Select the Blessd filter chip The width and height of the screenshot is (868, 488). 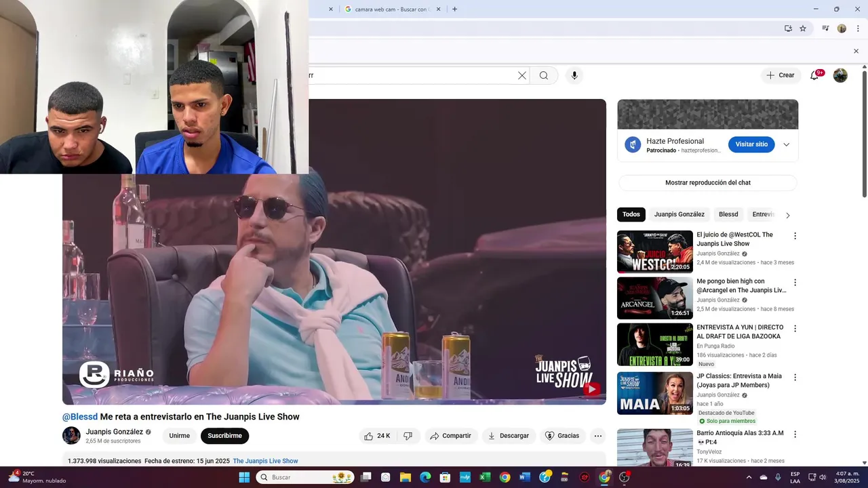[x=728, y=214]
